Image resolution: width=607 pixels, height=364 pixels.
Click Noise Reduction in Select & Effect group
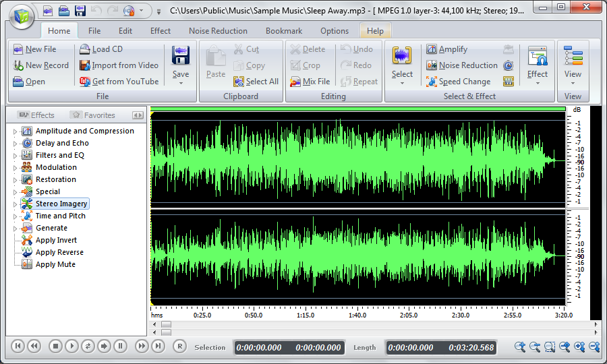point(462,65)
